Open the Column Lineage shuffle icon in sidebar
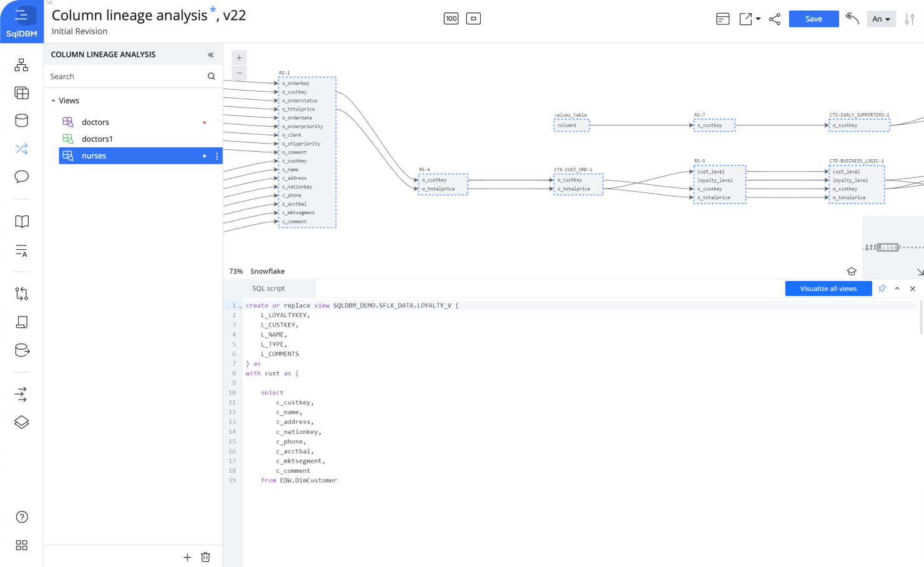Screen dimensions: 924x567 (22, 149)
